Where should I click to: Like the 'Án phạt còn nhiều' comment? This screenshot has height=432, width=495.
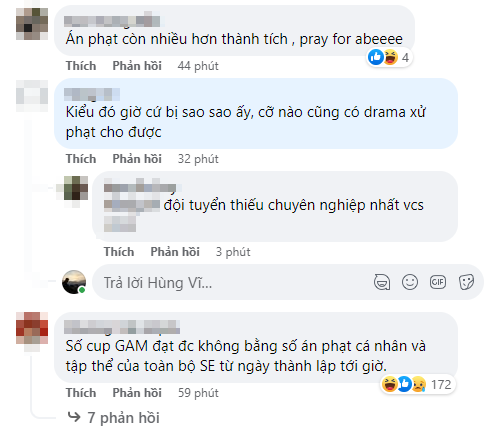point(81,66)
